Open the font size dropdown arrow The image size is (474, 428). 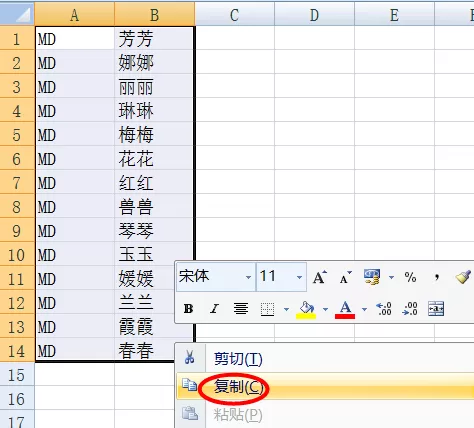(299, 277)
